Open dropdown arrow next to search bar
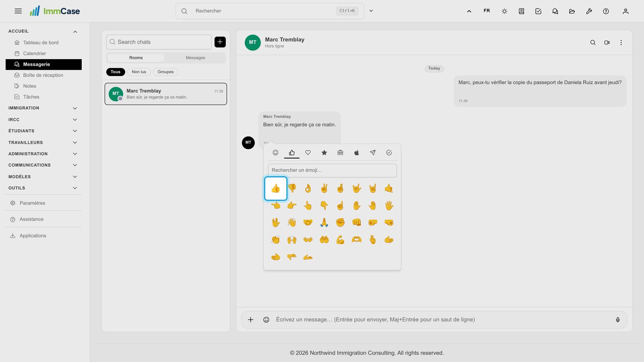Screen dimensions: 644x362 click(371, 11)
